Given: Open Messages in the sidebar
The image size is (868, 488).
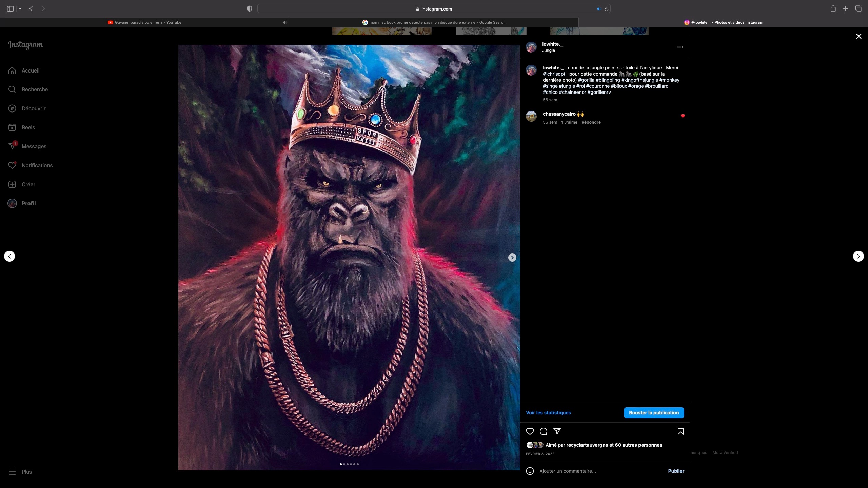Looking at the screenshot, I should pyautogui.click(x=34, y=146).
